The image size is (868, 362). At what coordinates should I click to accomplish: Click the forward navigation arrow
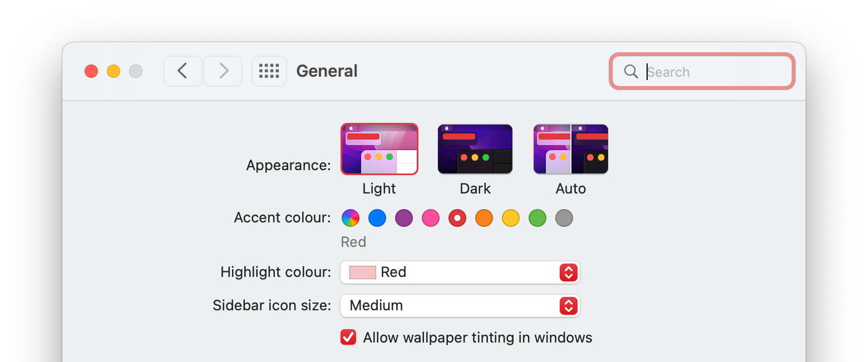(223, 71)
